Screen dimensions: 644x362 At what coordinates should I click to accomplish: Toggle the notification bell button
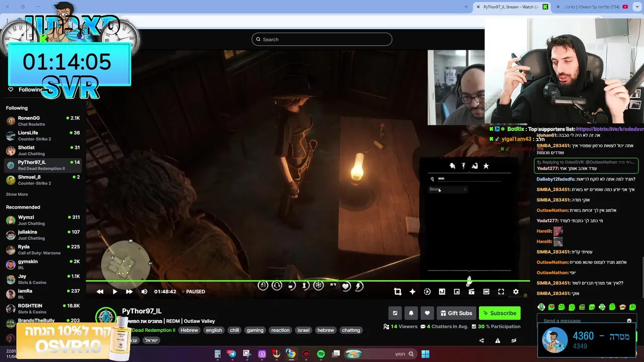click(x=411, y=313)
